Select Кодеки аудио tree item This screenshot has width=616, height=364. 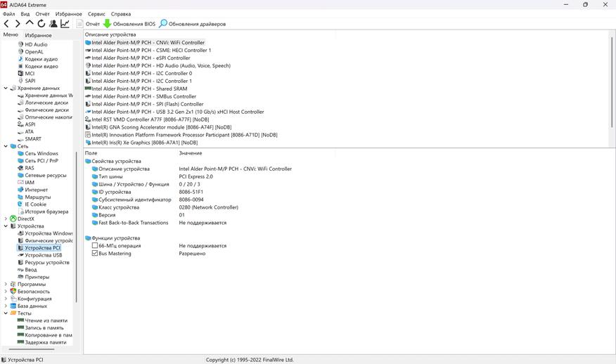click(41, 59)
